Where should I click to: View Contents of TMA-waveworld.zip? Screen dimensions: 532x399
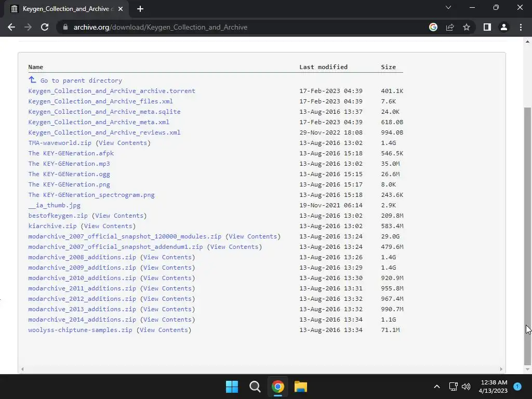(x=123, y=143)
